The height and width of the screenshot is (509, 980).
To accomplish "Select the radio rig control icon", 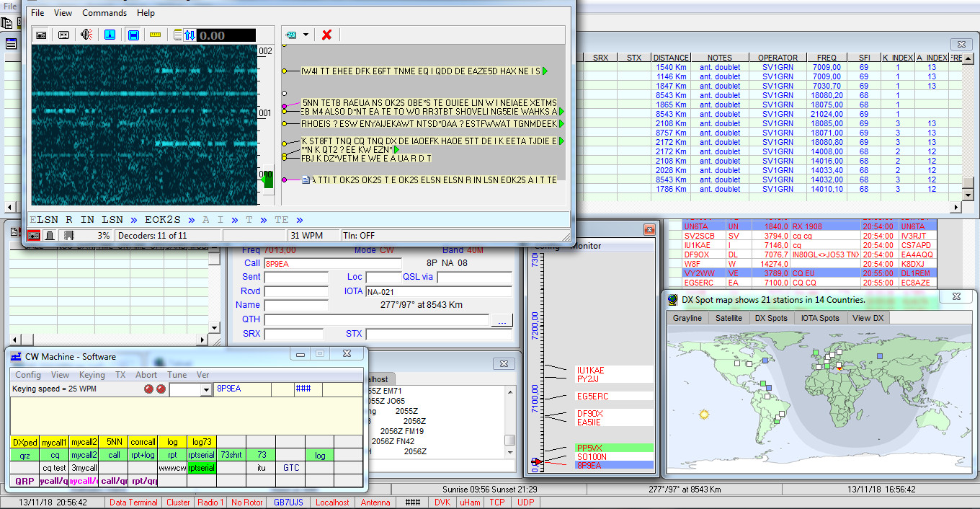I will click(41, 35).
